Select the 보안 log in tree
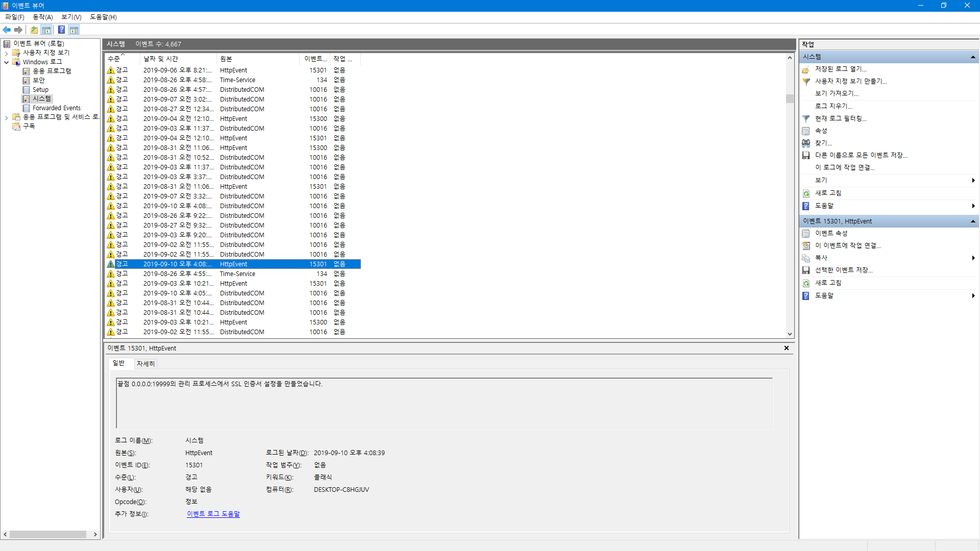The height and width of the screenshot is (551, 980). (x=39, y=80)
